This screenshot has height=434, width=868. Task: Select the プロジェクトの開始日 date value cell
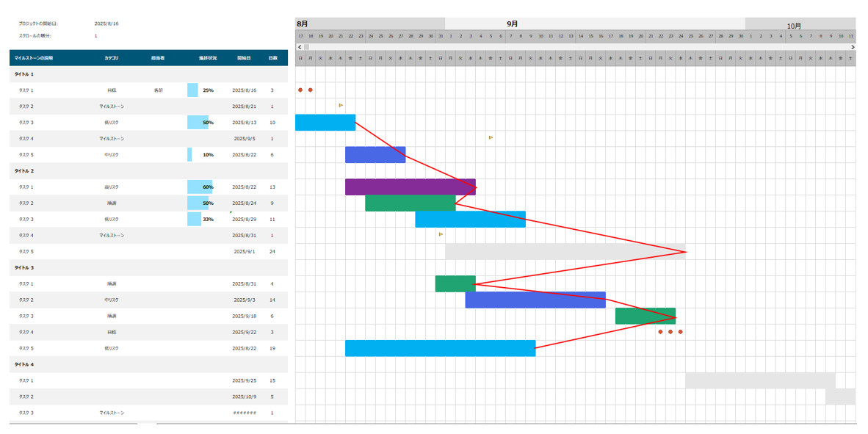[106, 23]
